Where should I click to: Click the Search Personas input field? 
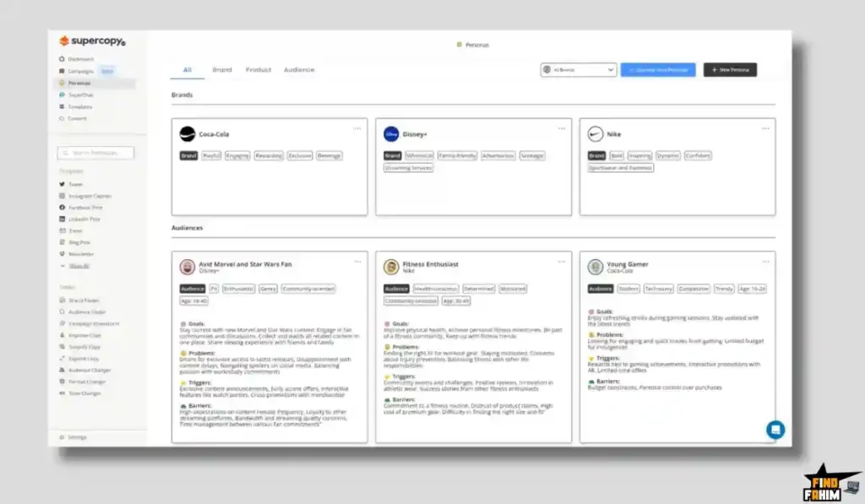click(x=95, y=153)
